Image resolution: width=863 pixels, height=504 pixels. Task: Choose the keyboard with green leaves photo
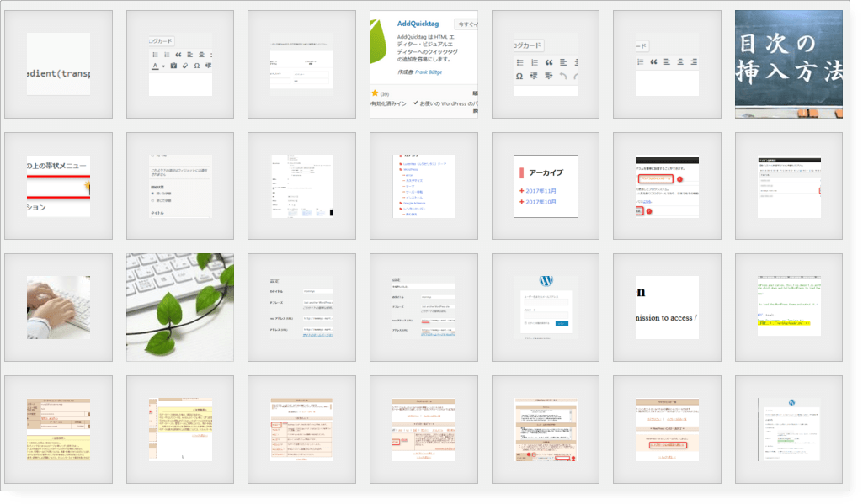180,308
